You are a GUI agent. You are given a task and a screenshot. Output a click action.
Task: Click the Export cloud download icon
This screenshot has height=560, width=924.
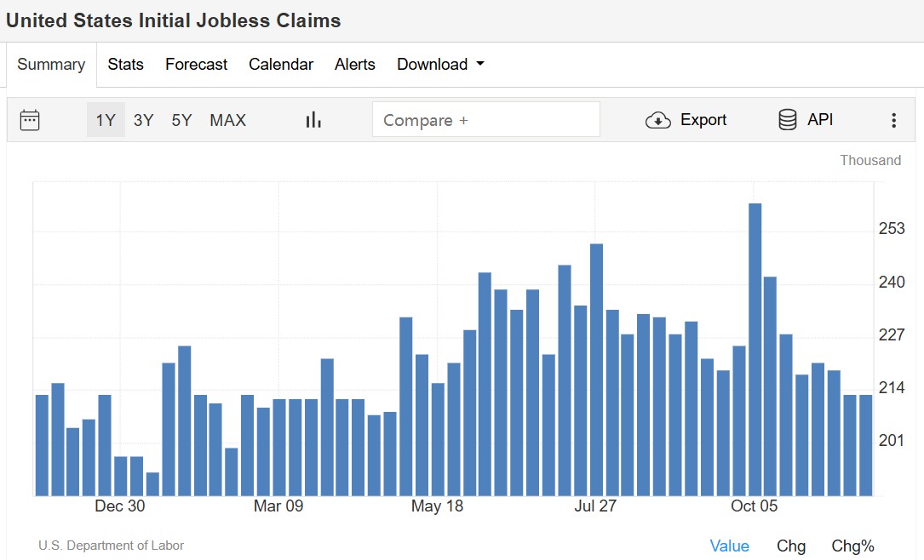(657, 120)
